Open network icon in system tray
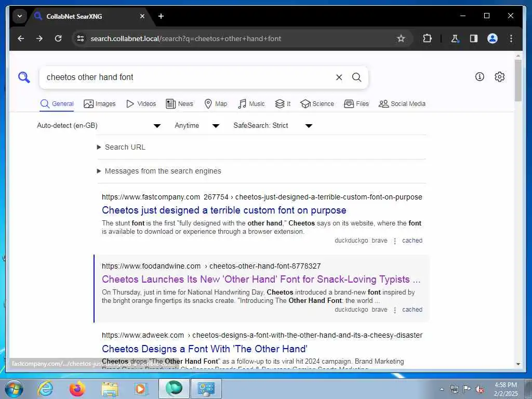 (454, 389)
